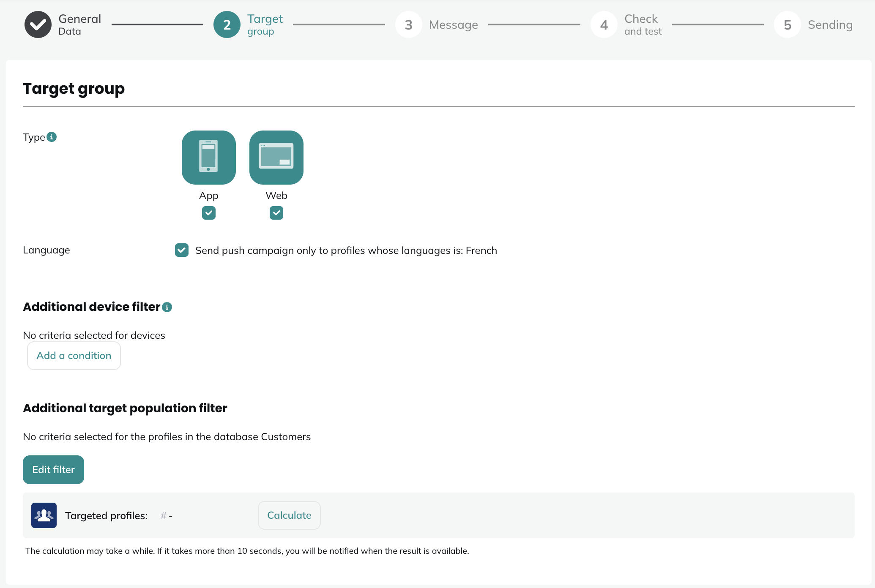Image resolution: width=875 pixels, height=588 pixels.
Task: Open the Type info tooltip icon
Action: (52, 137)
